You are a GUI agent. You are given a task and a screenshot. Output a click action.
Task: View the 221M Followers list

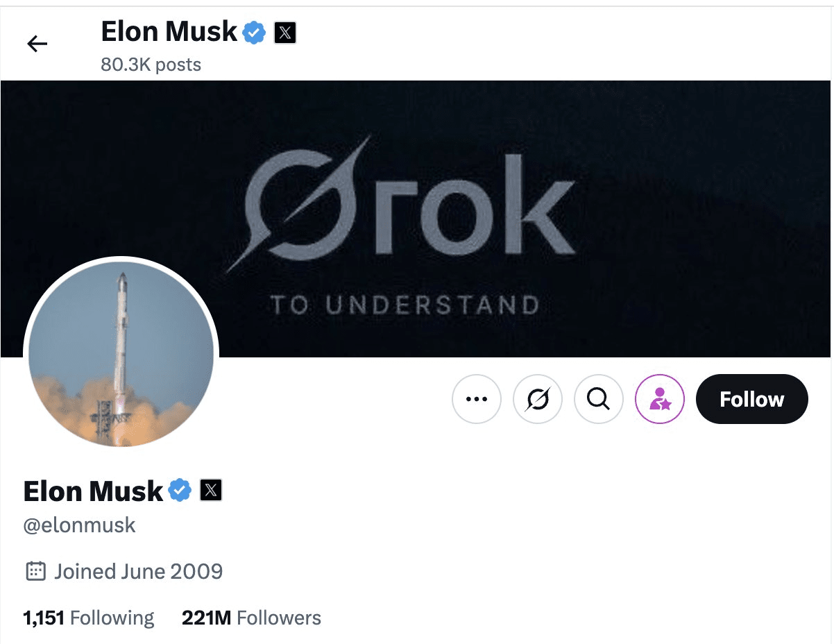pos(251,618)
